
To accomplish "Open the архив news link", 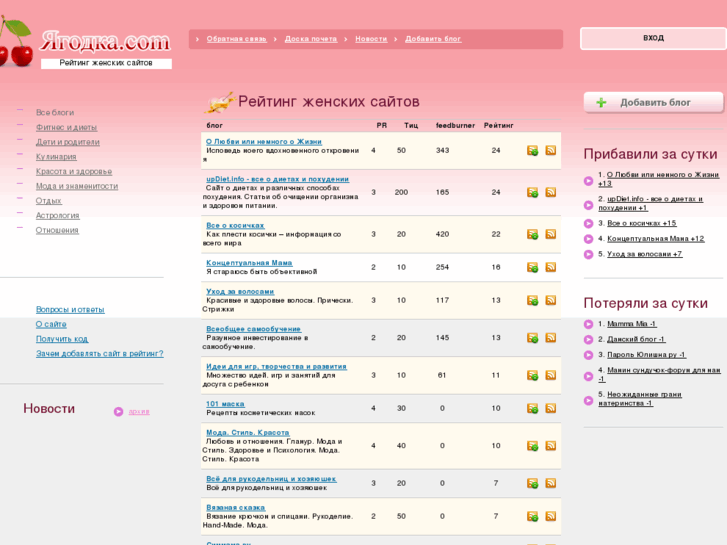I will coord(139,411).
